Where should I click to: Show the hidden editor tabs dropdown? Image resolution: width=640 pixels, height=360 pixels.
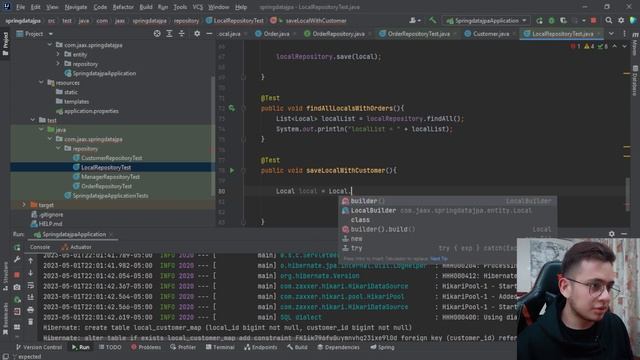pos(611,34)
